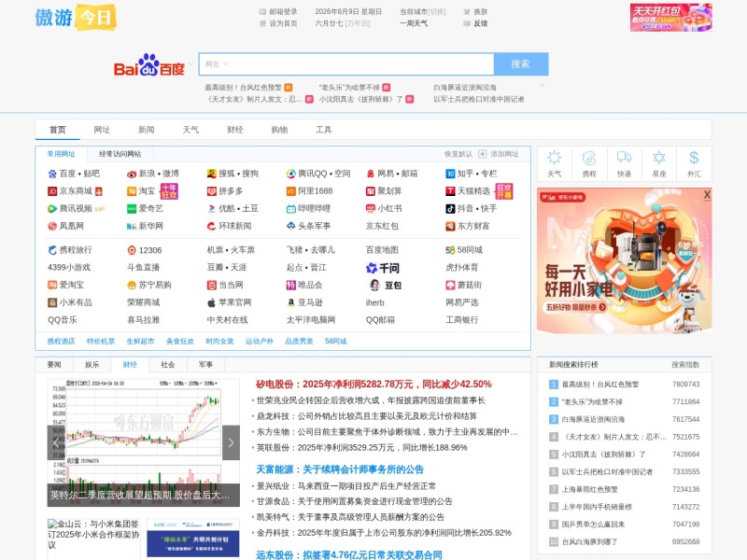The width and height of the screenshot is (747, 560).
Task: Open 豆包 shortcut
Action: [387, 286]
